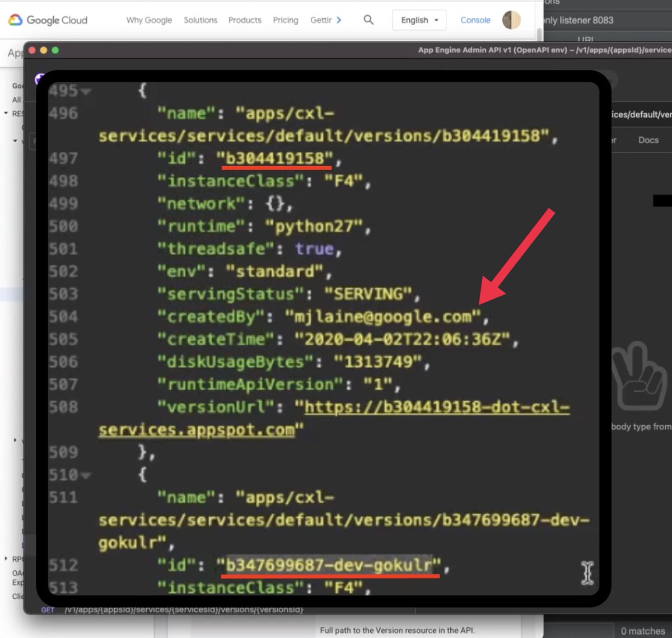Open the Why Google menu
Image resolution: width=672 pixels, height=638 pixels.
click(149, 20)
